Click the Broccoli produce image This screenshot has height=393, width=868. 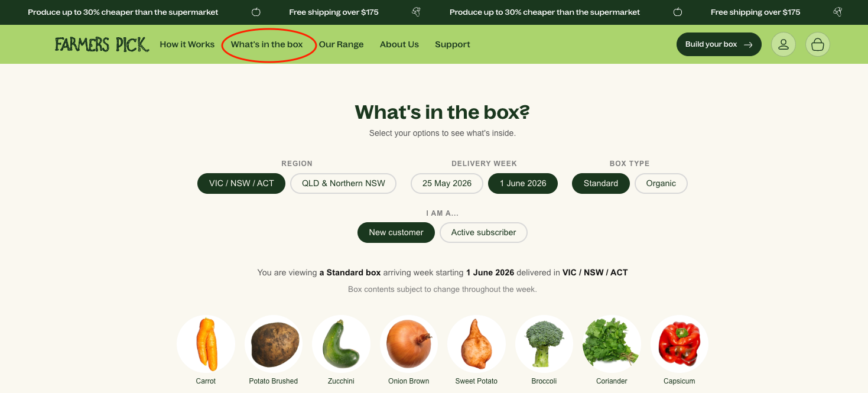(544, 344)
